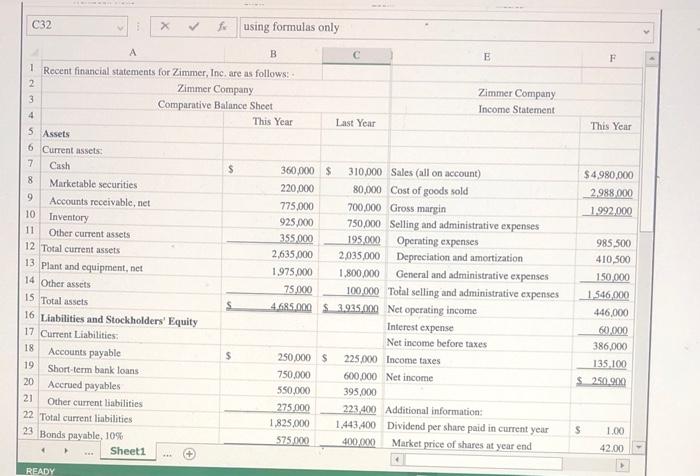Select row 16 header
The width and height of the screenshot is (700, 476).
[29, 315]
